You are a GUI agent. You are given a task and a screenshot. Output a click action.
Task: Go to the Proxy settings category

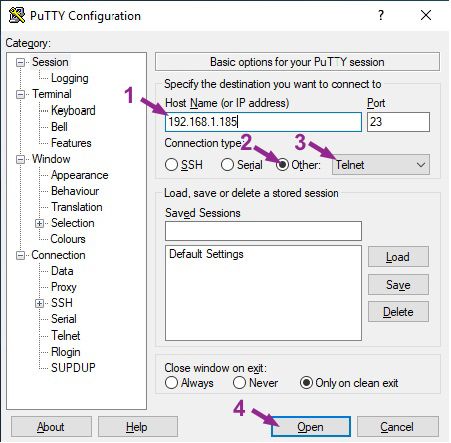[64, 287]
